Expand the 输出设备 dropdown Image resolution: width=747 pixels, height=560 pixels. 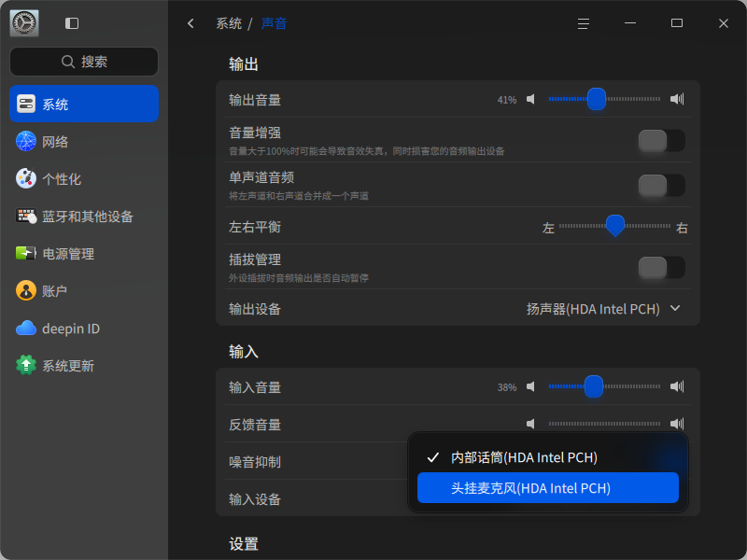click(x=603, y=309)
